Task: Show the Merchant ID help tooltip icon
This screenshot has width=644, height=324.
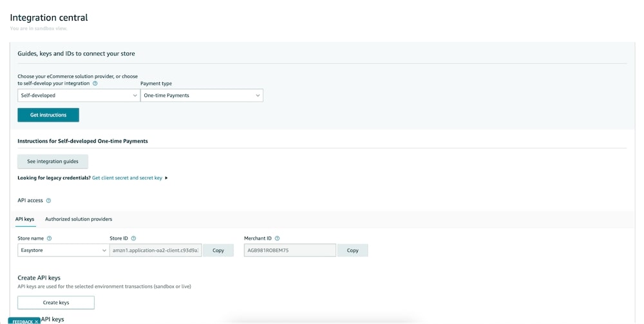Action: click(x=277, y=238)
